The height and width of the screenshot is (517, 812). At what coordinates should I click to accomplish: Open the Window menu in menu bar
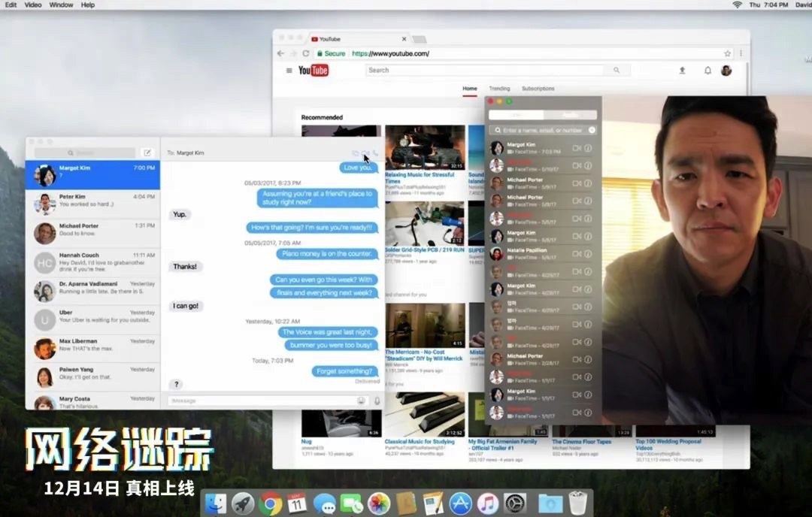pyautogui.click(x=61, y=5)
